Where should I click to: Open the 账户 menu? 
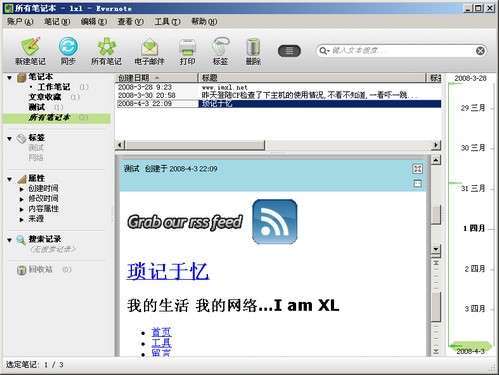20,22
